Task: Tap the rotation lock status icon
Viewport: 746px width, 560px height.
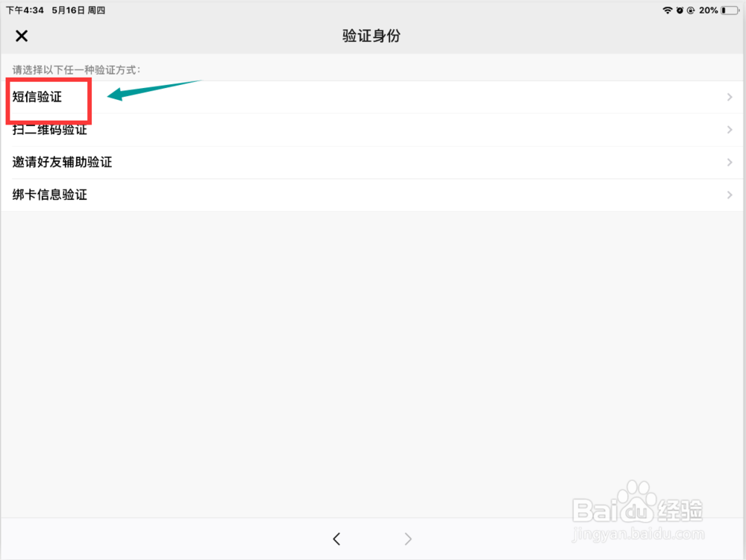Action: pos(691,10)
